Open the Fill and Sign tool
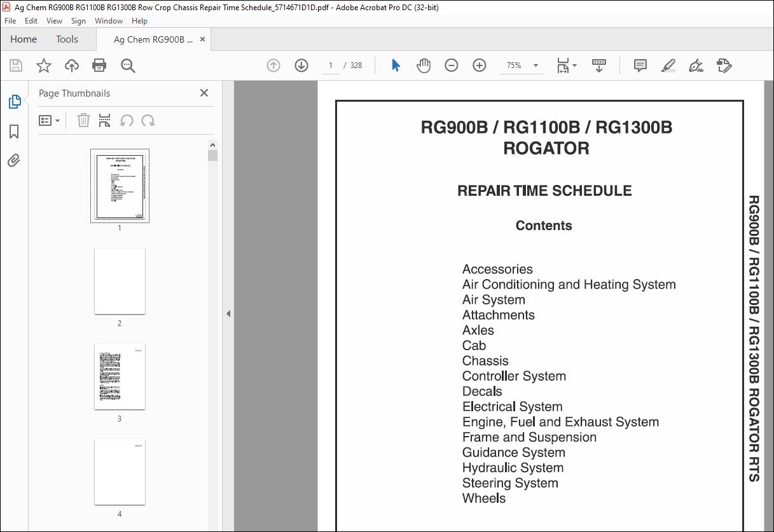774x532 pixels. (x=696, y=65)
